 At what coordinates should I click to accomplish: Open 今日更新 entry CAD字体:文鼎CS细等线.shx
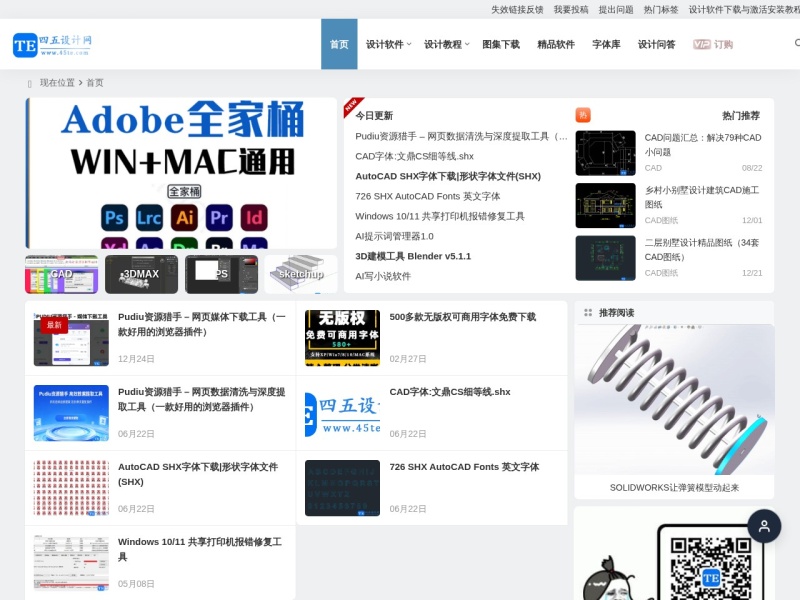(414, 156)
